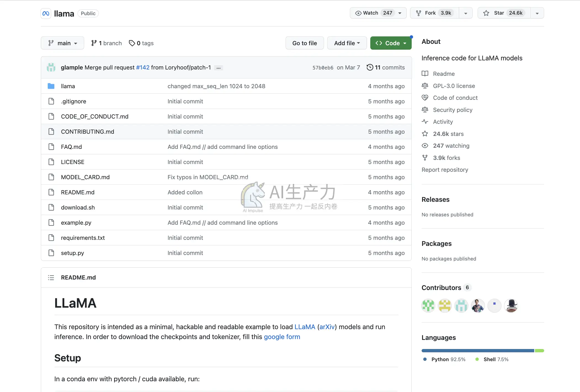Open 'changed max_seq_len 1024 to 2048' commit
Image resolution: width=580 pixels, height=392 pixels.
pos(216,86)
